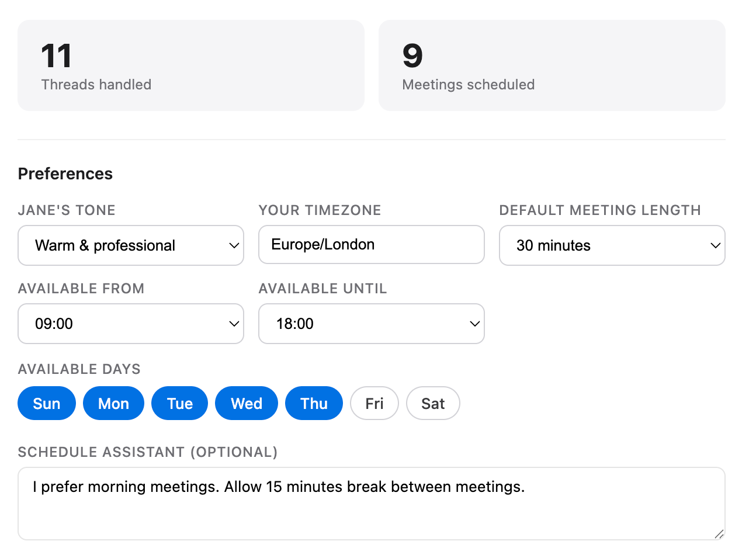Toggle Tuesday availability
756x548 pixels.
[179, 403]
